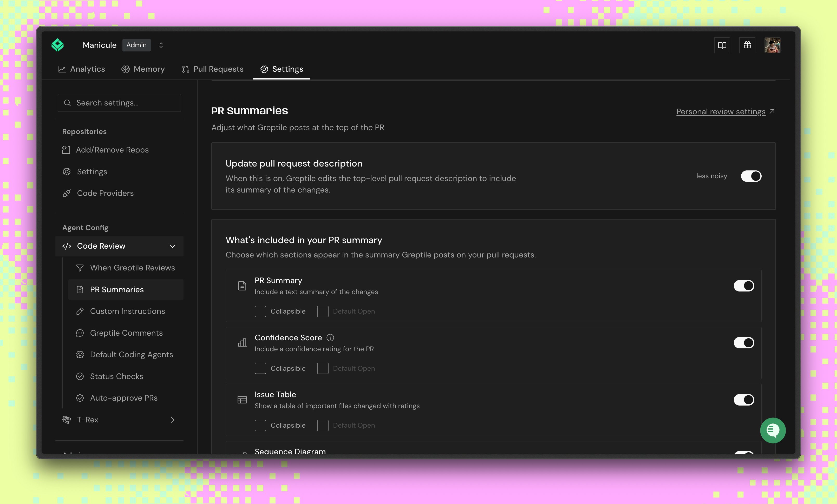This screenshot has height=504, width=837.
Task: Click the Auto-approve PRs badge icon
Action: 80,398
